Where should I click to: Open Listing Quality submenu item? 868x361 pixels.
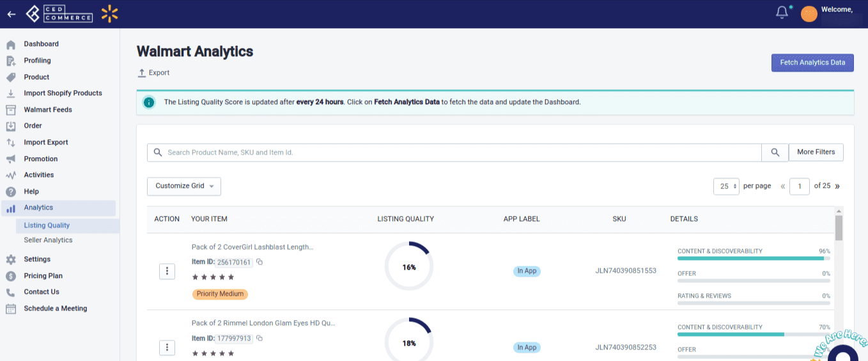coord(47,226)
